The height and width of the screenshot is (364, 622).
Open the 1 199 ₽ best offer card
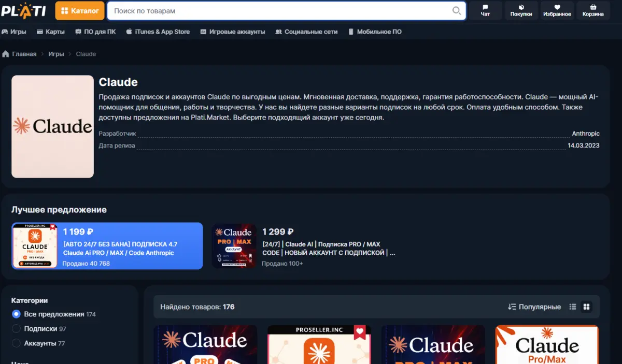(x=107, y=246)
